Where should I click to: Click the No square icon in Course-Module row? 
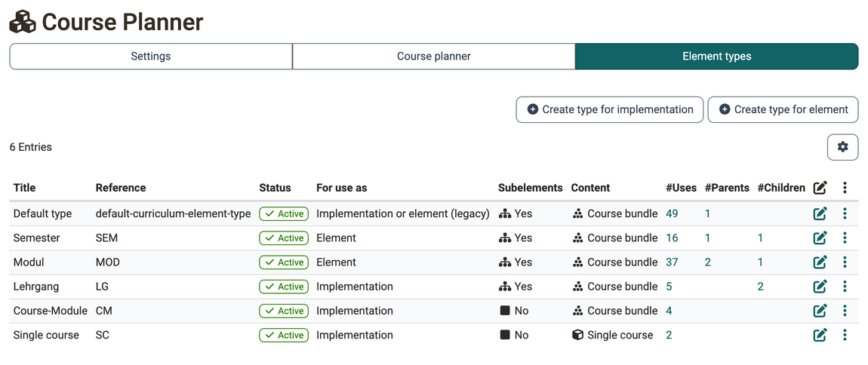point(505,311)
